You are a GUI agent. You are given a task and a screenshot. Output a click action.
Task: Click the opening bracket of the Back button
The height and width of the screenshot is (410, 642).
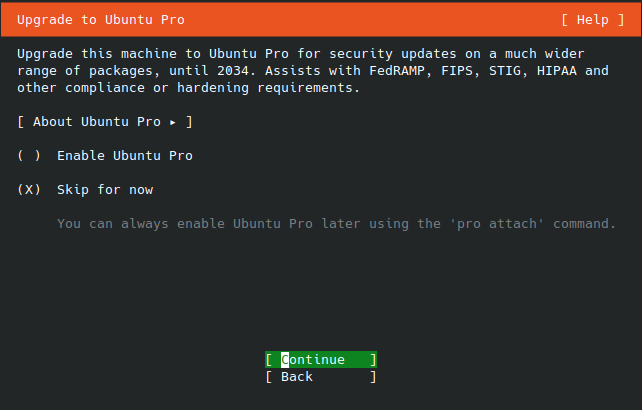[x=269, y=377]
